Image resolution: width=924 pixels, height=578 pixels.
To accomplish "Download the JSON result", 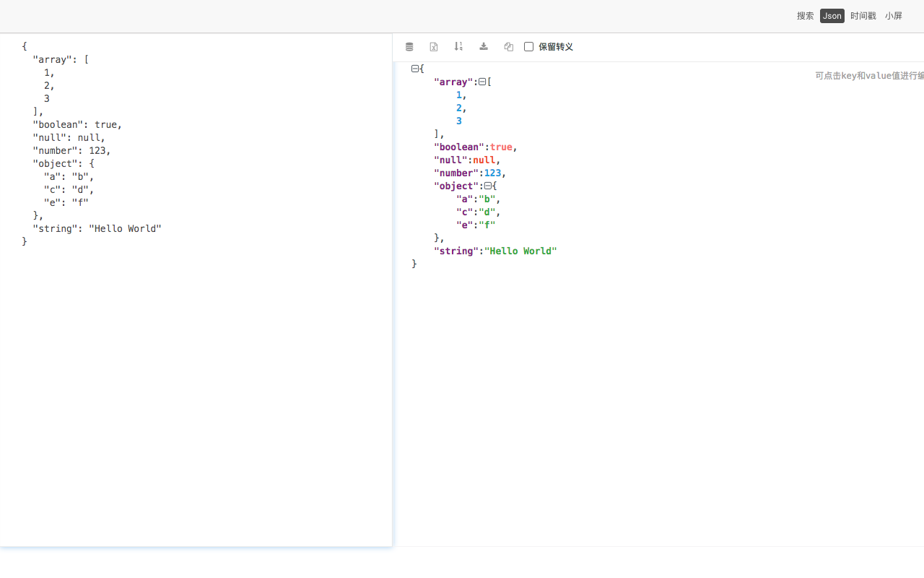I will click(x=483, y=46).
